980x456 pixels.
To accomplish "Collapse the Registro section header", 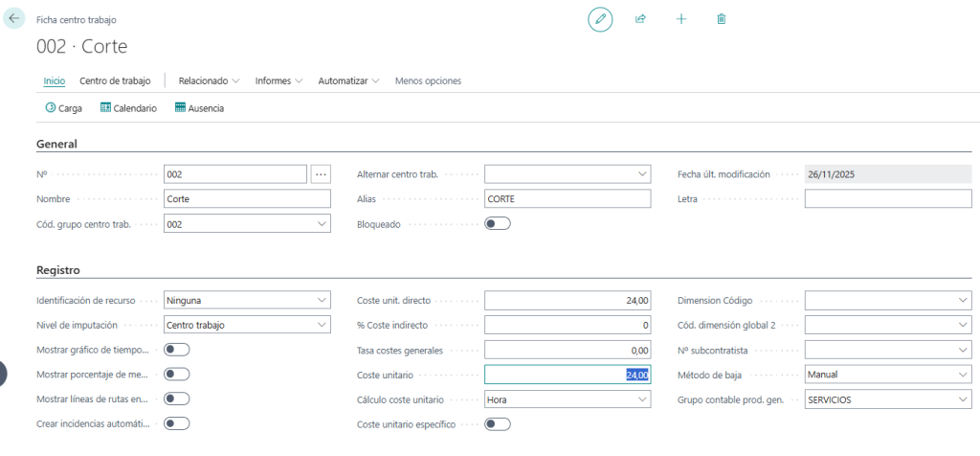I will pyautogui.click(x=58, y=271).
